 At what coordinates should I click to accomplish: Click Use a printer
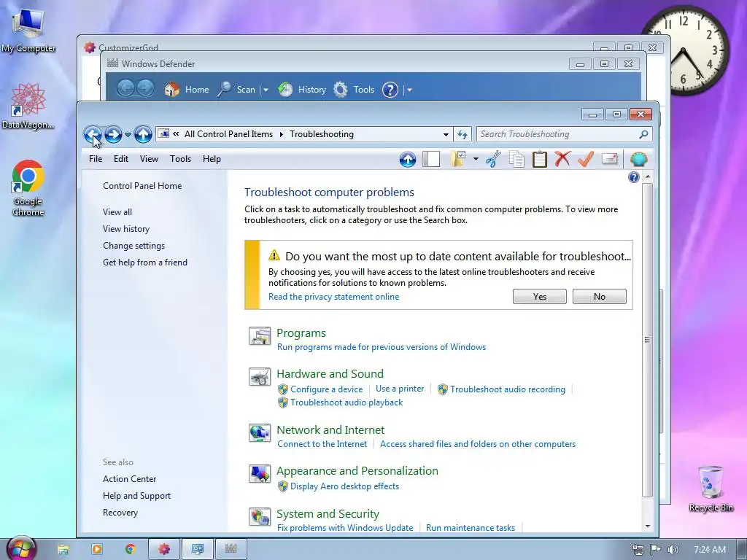(x=400, y=389)
